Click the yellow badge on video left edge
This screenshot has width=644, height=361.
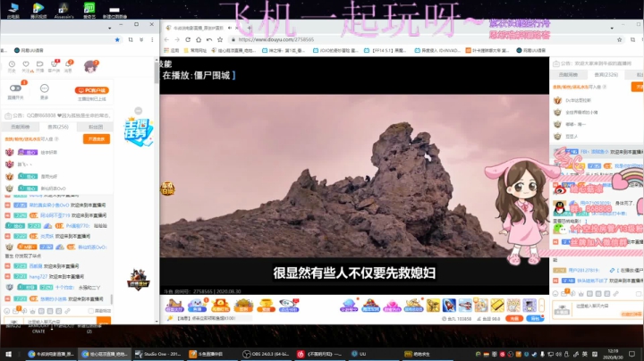pos(167,189)
